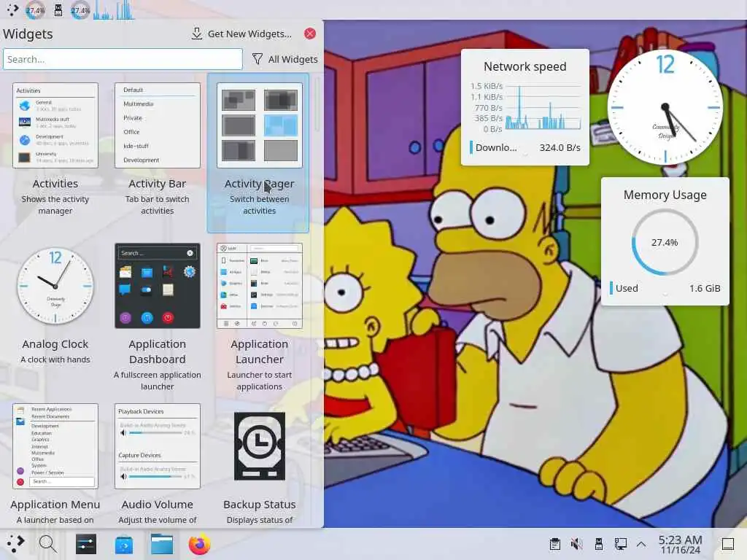Open the search icon in the taskbar
The height and width of the screenshot is (560, 747).
[47, 544]
